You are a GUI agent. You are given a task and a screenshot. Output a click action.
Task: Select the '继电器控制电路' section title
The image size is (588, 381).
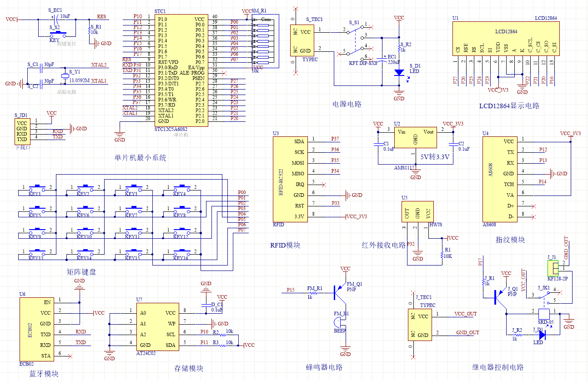[498, 368]
